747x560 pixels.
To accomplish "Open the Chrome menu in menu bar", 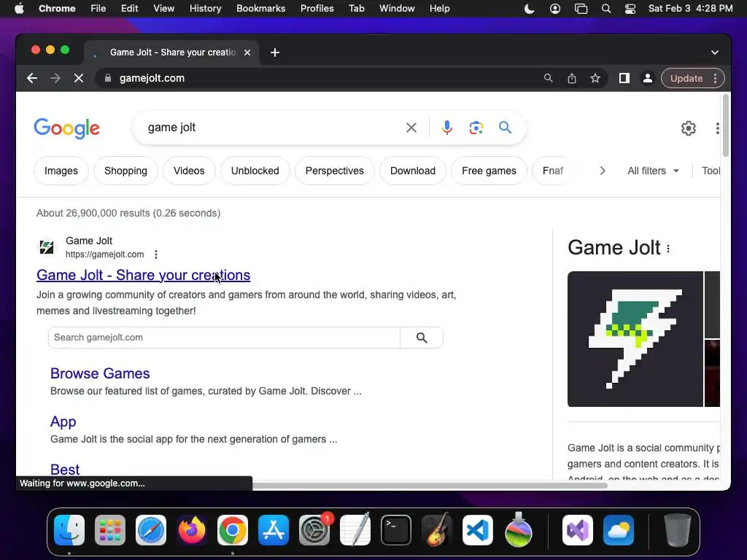I will 57,9.
